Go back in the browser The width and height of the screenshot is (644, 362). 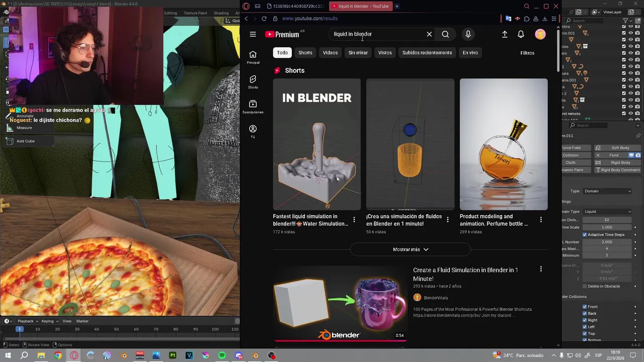246,19
